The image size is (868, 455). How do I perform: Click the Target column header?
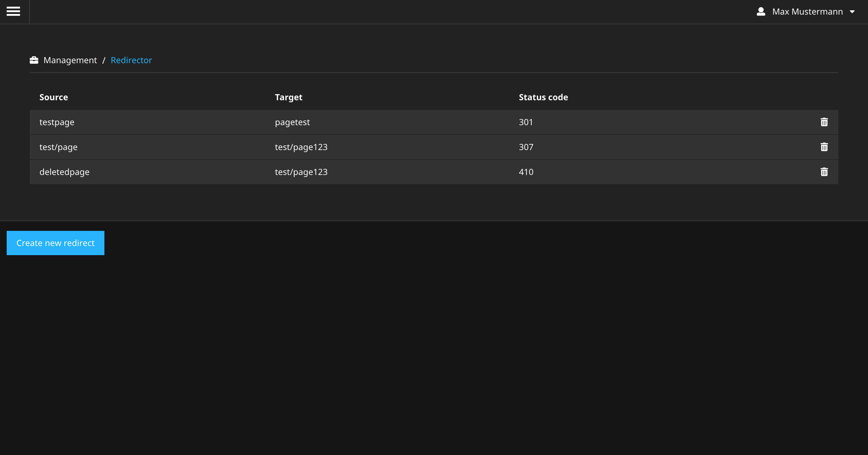click(288, 97)
